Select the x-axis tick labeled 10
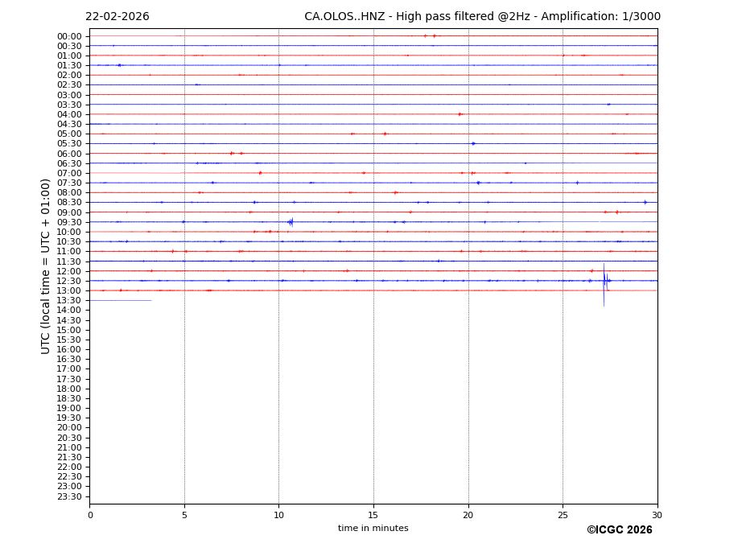Screen dimensions: 746x560 [278, 515]
